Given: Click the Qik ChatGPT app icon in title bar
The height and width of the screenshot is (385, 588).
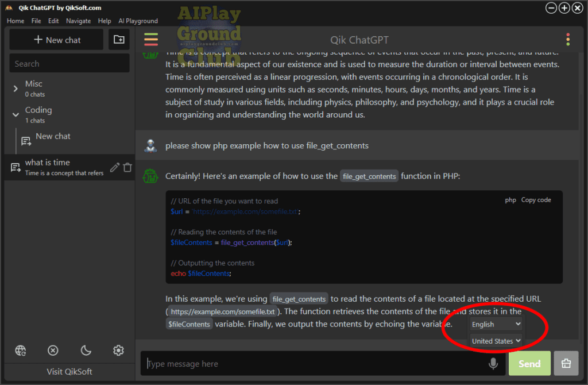Looking at the screenshot, I should point(9,7).
